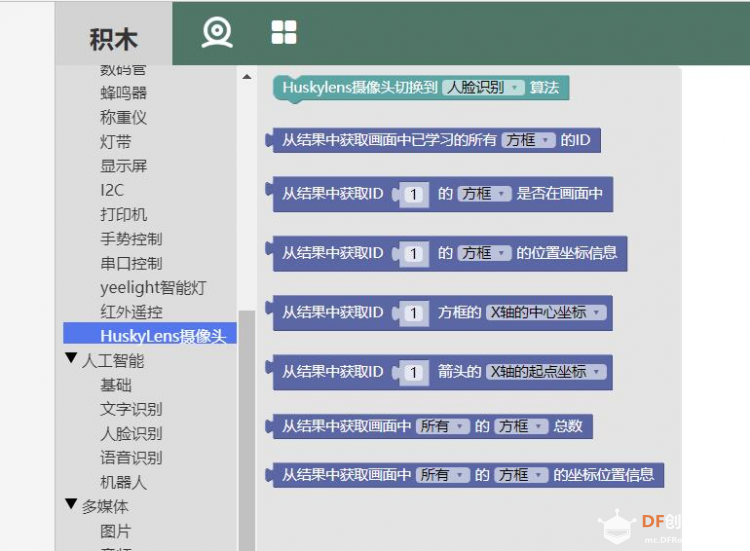Image resolution: width=750 pixels, height=551 pixels.
Task: Open the 手势控制 category
Action: pos(131,239)
